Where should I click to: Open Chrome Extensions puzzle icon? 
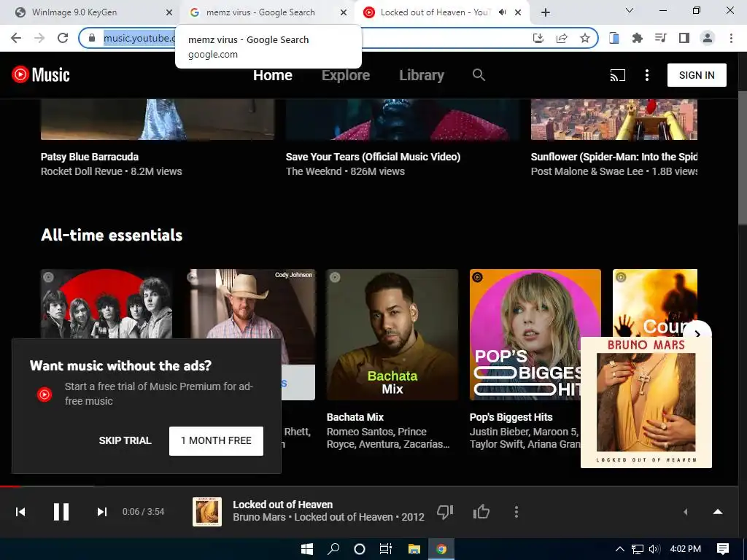tap(638, 38)
